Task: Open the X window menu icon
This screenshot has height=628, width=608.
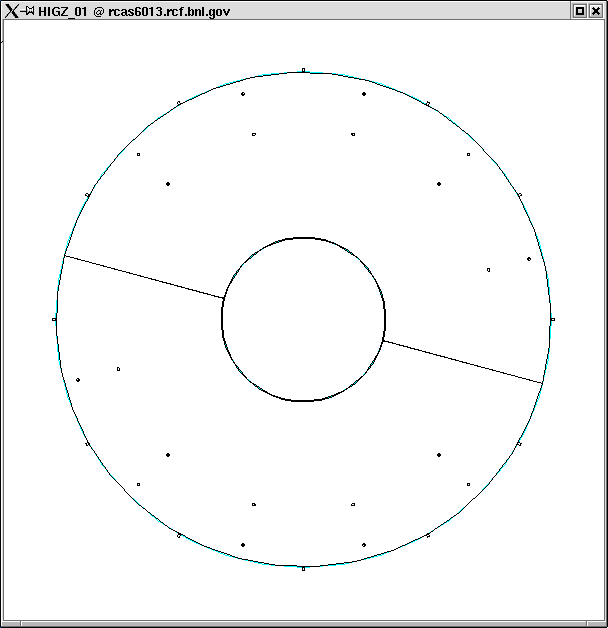Action: pos(12,11)
